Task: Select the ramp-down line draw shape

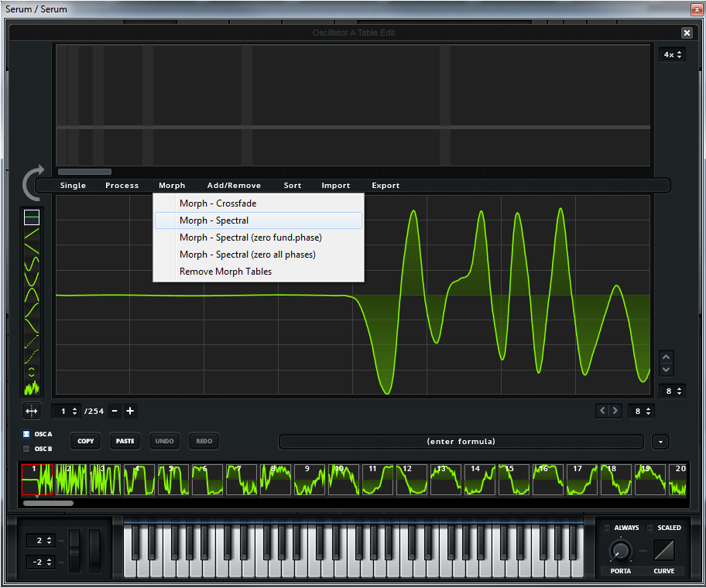Action: 32,248
